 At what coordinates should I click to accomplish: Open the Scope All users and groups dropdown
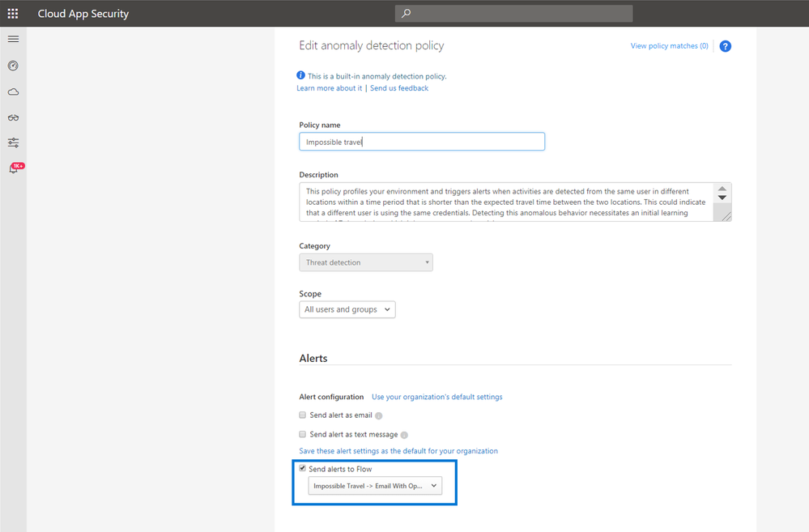(347, 309)
